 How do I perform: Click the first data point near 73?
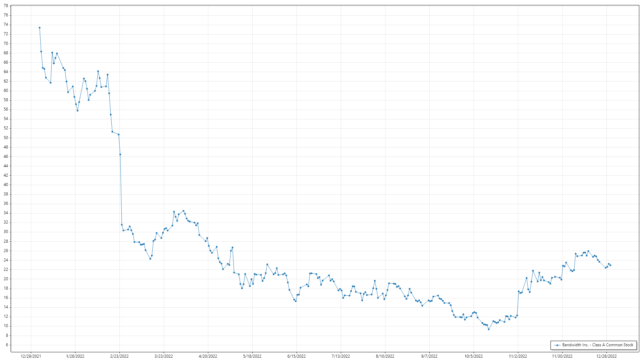[x=40, y=28]
